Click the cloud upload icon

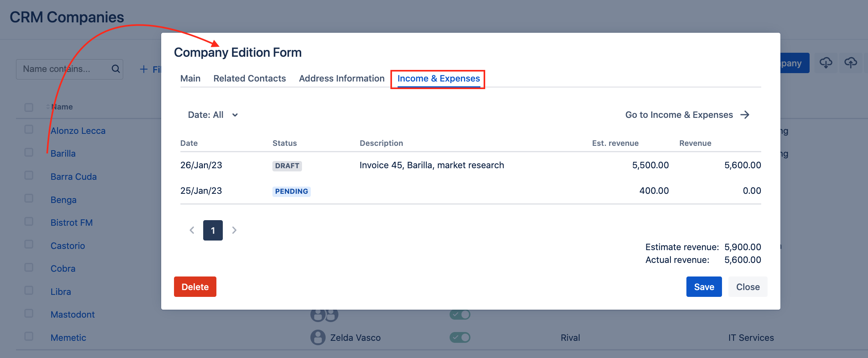(x=850, y=63)
